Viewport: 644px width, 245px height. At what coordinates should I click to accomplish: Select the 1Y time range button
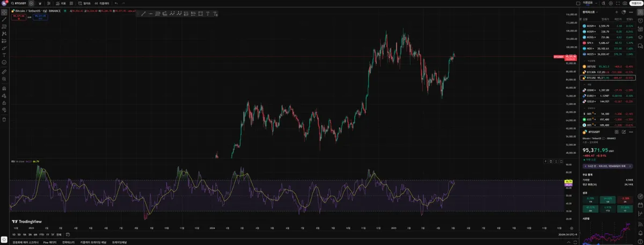point(47,235)
